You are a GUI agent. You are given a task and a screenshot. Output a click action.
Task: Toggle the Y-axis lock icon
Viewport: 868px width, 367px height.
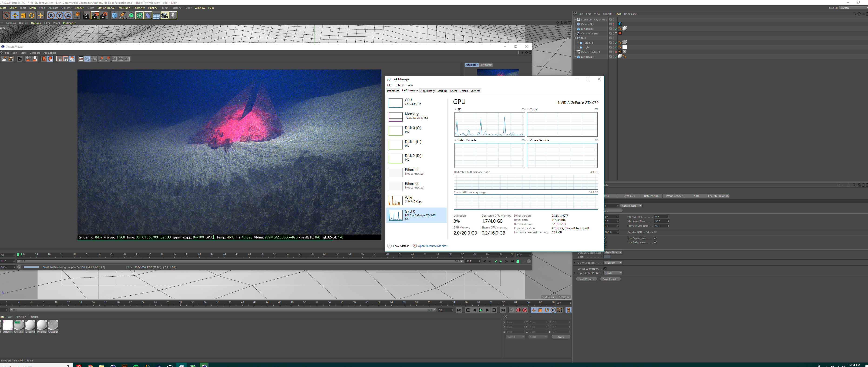59,16
